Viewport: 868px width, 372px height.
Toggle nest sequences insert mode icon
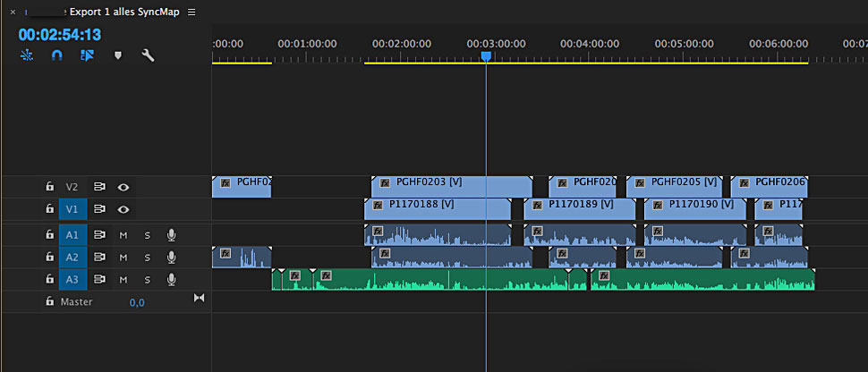pos(27,55)
